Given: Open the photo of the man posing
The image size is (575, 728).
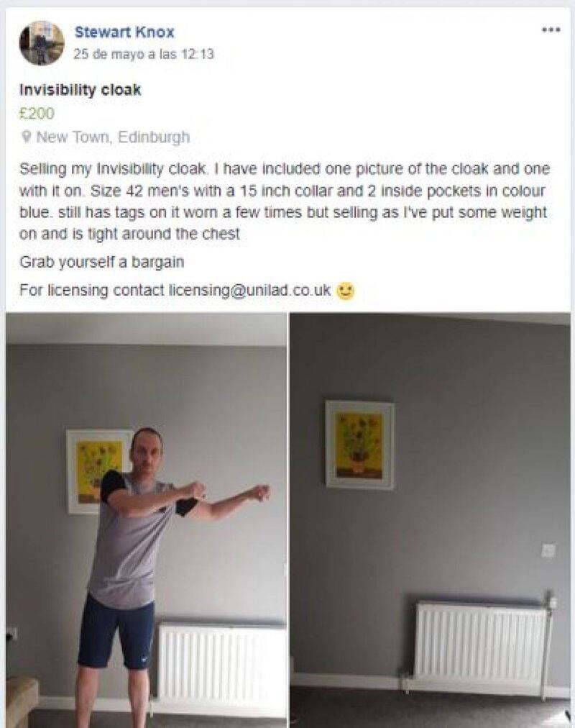Looking at the screenshot, I should pos(146,520).
